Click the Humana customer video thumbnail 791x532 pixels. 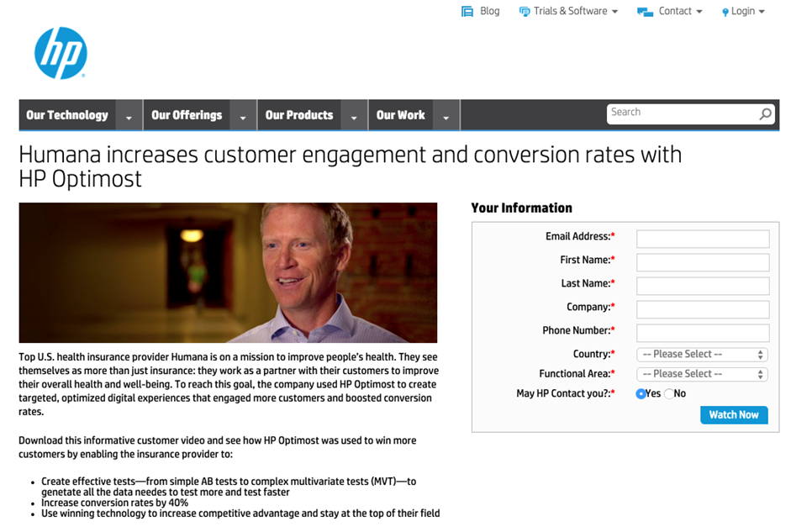pyautogui.click(x=228, y=273)
